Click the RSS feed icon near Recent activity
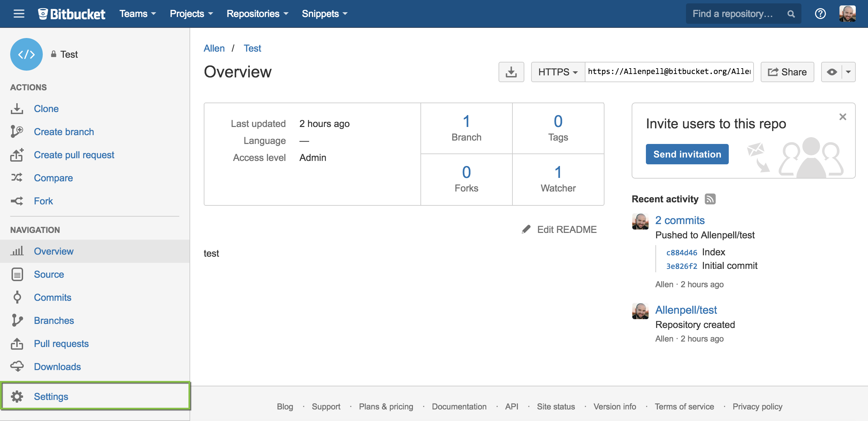The width and height of the screenshot is (868, 421). point(710,199)
